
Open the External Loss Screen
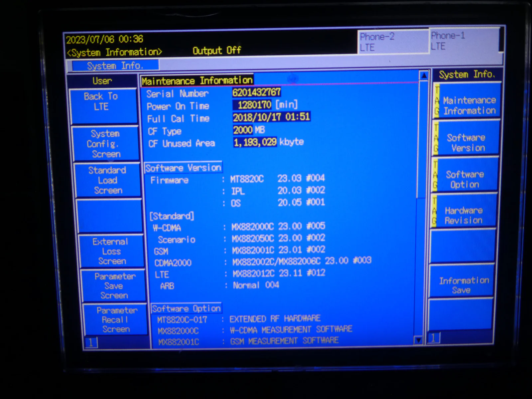coord(111,251)
